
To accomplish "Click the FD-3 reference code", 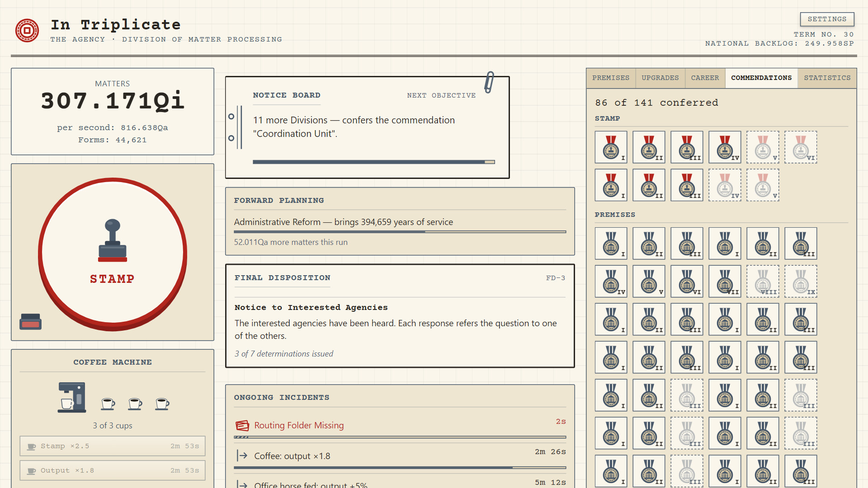I will point(556,278).
